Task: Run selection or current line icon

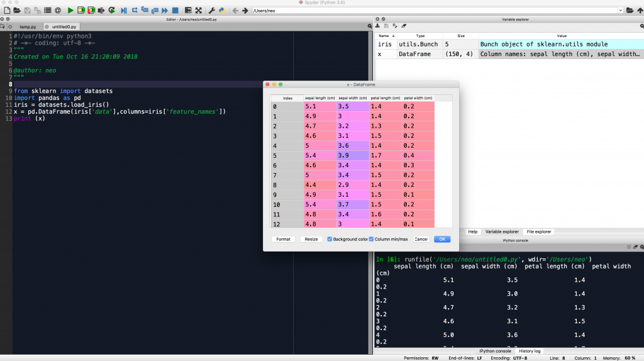Action: (x=101, y=10)
